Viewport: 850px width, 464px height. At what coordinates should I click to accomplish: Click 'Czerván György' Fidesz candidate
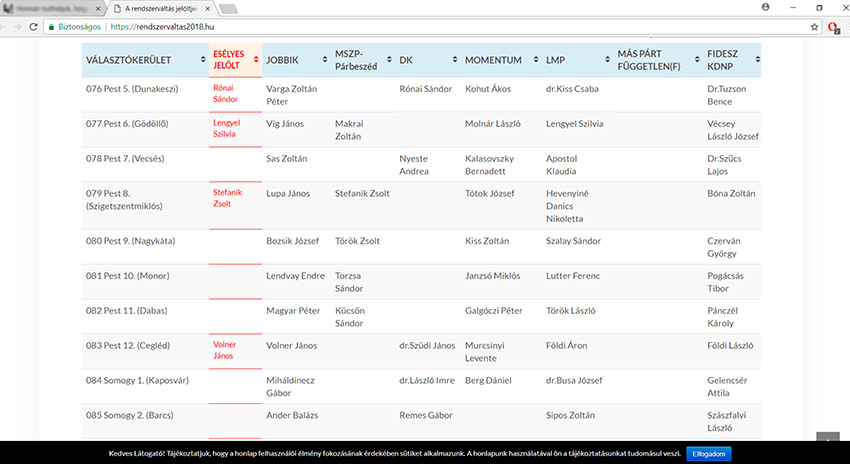click(724, 247)
